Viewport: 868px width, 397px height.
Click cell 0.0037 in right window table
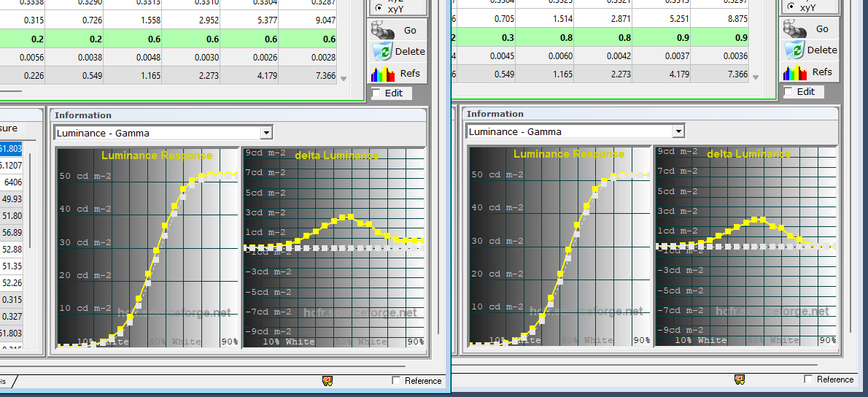pos(661,56)
